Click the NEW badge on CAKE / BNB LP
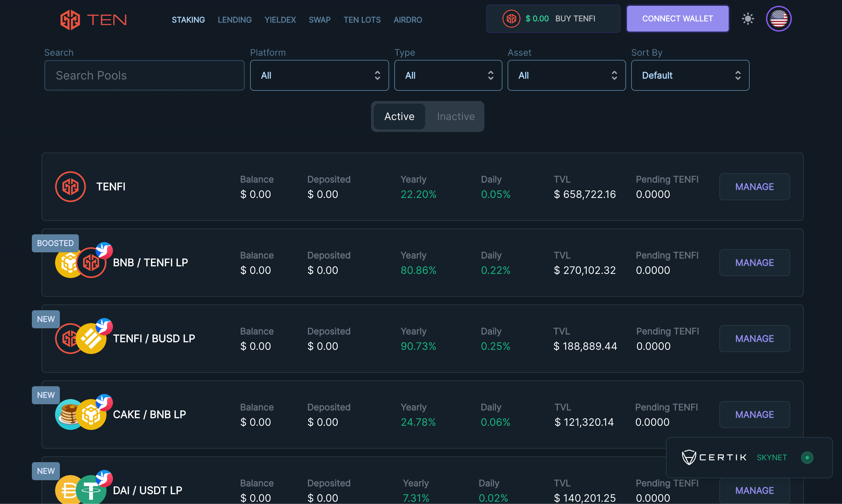Viewport: 842px width, 504px height. (x=46, y=395)
